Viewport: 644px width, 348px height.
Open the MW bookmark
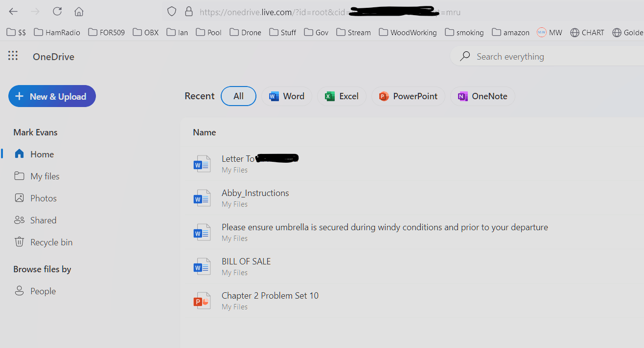coord(549,32)
